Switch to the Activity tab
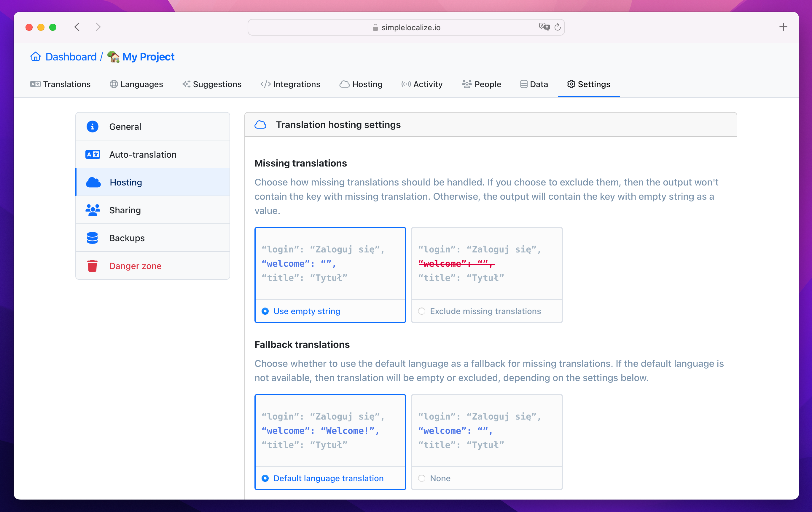 click(422, 84)
